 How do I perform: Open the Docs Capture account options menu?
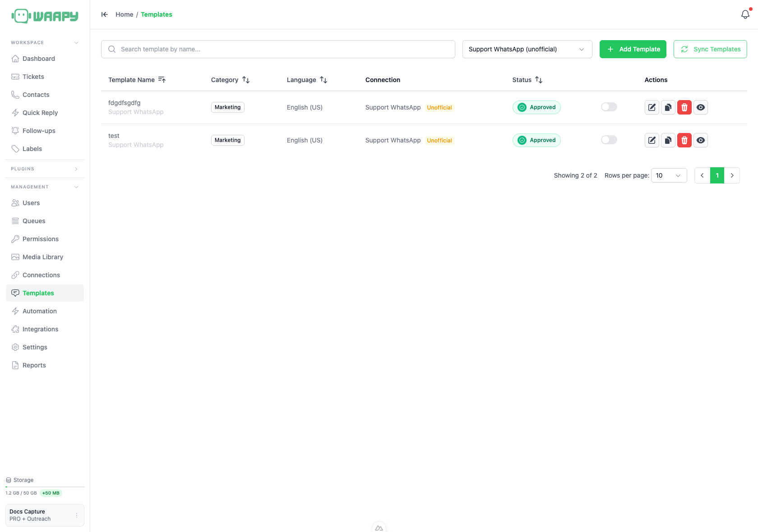(x=77, y=515)
